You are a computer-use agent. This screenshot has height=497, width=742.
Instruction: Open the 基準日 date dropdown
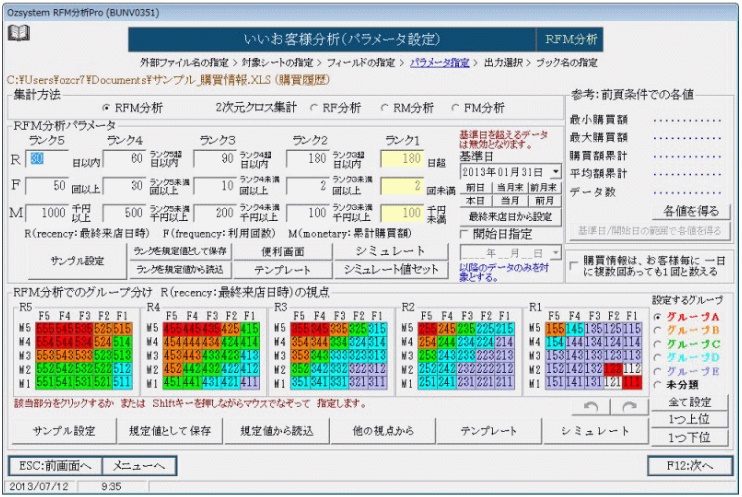pyautogui.click(x=555, y=172)
